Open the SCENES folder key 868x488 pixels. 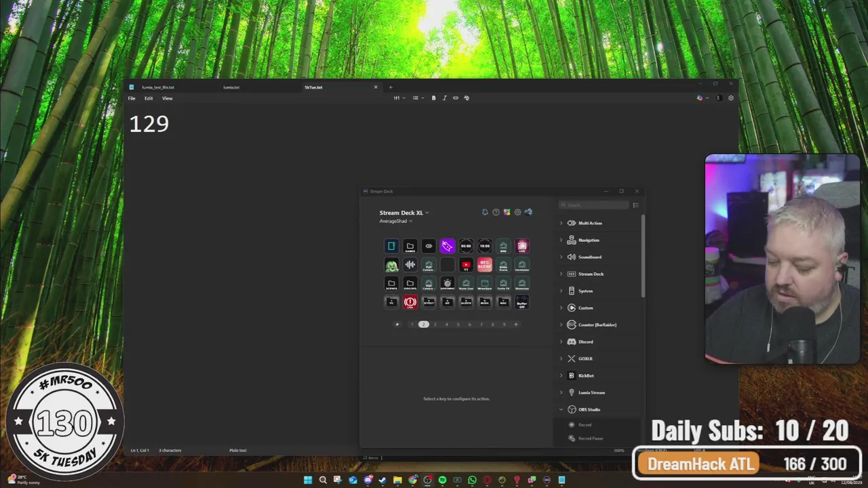(391, 283)
